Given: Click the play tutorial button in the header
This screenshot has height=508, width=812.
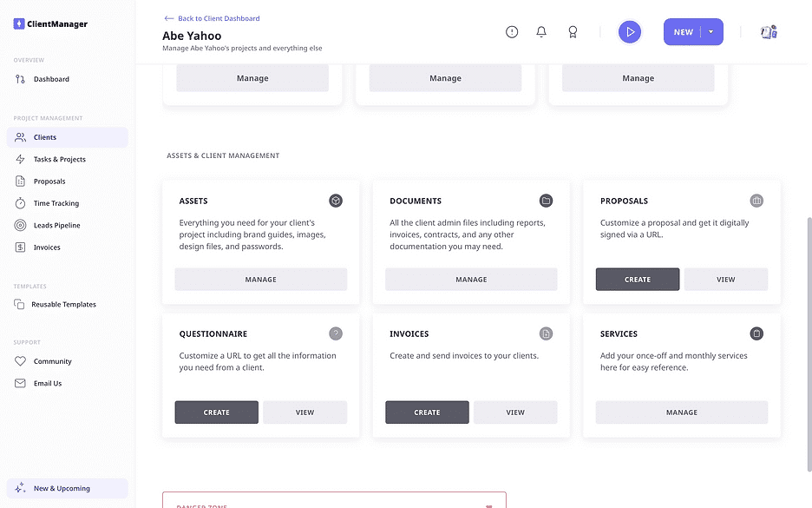Looking at the screenshot, I should (629, 31).
